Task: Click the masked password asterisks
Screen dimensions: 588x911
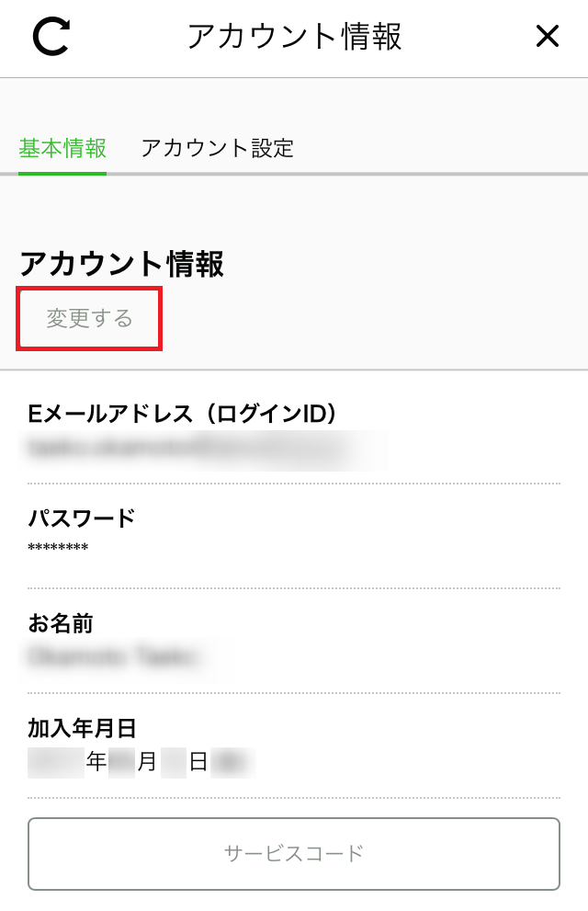Action: click(58, 547)
